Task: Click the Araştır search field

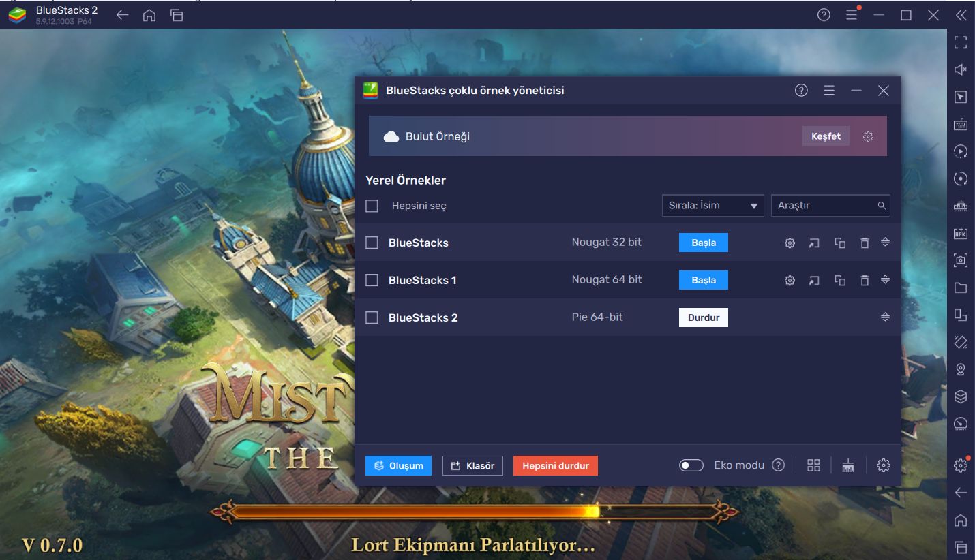Action: pos(830,206)
